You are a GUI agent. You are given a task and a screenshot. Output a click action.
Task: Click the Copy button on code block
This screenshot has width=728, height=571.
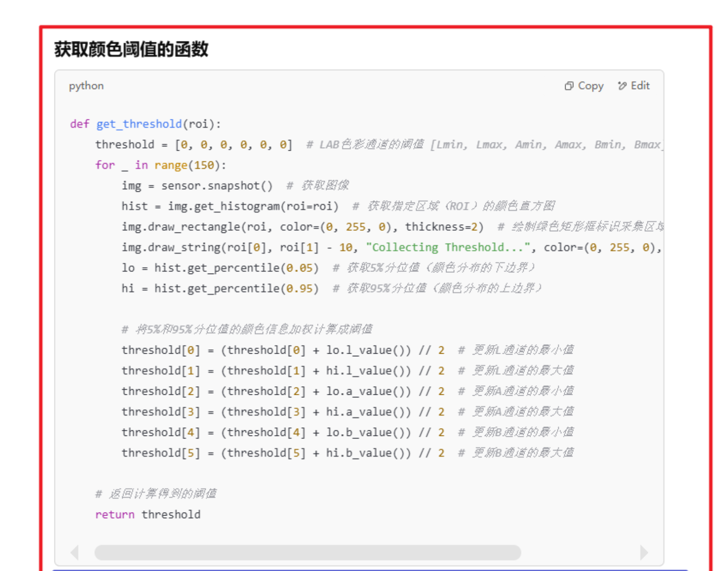[584, 86]
